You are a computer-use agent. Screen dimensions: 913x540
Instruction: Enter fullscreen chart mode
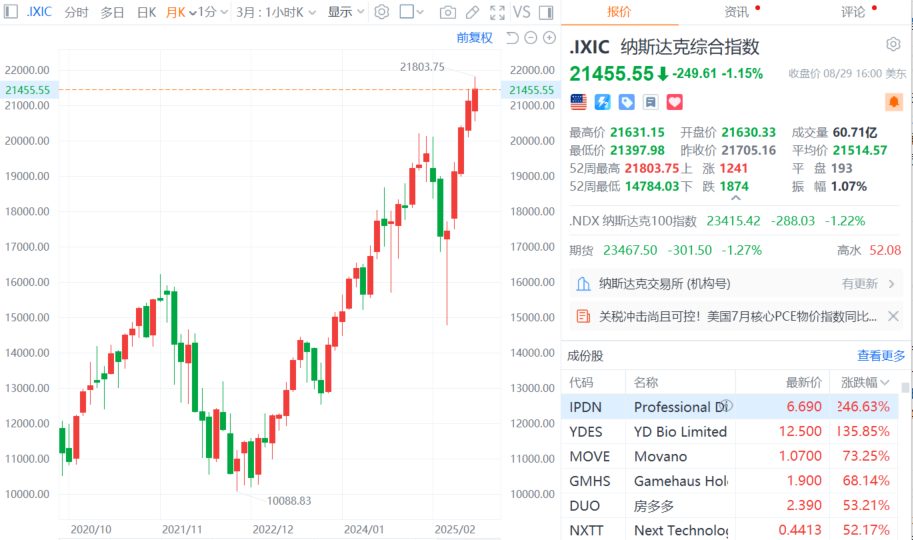pos(497,12)
